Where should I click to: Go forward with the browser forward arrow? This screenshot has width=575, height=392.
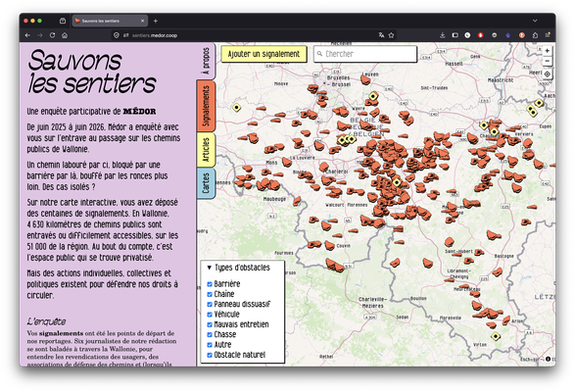[40, 35]
